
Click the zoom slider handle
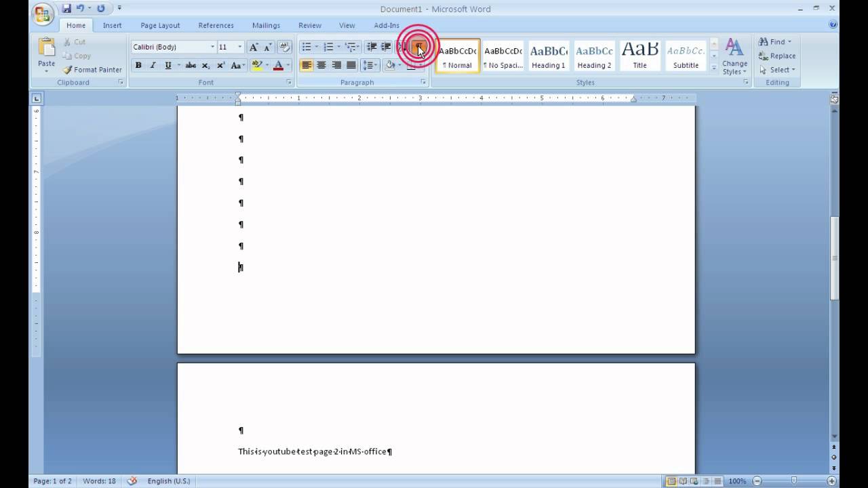pyautogui.click(x=794, y=481)
